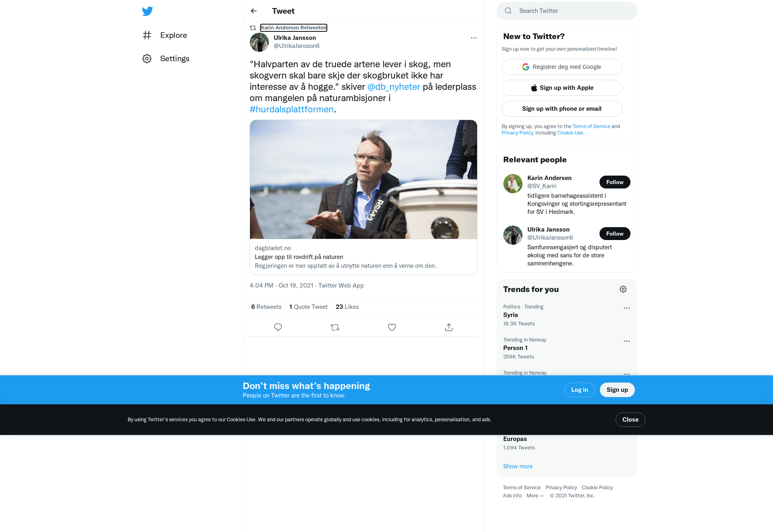
Task: Click the Search Twitter field
Action: 567,11
